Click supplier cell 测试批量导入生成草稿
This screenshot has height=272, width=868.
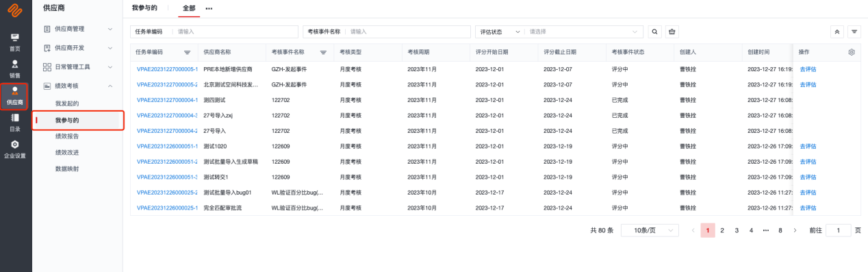(x=231, y=162)
